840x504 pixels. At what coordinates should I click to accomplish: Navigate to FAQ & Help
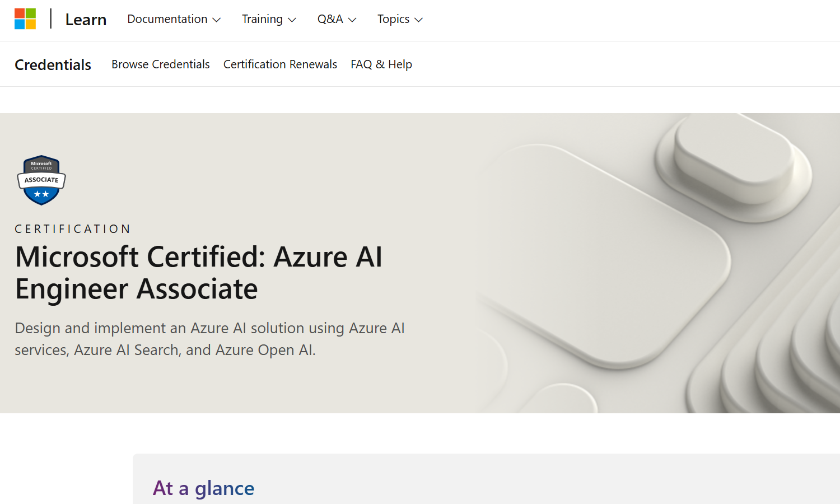point(381,64)
